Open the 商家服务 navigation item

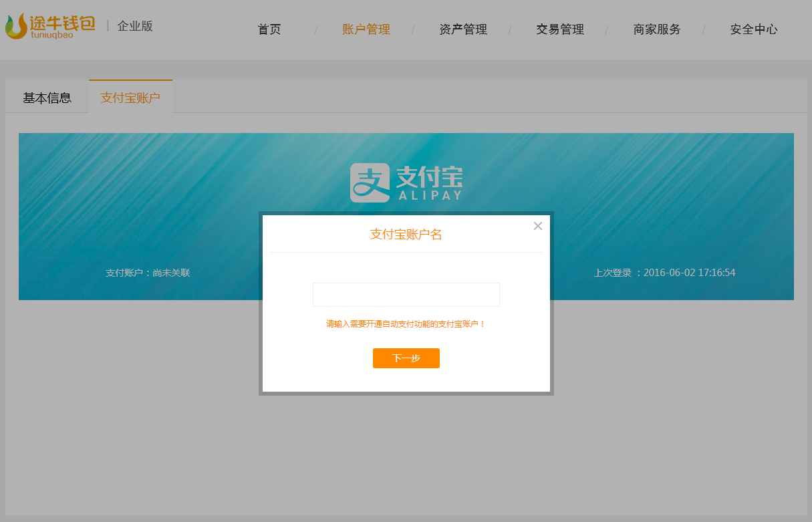[656, 29]
